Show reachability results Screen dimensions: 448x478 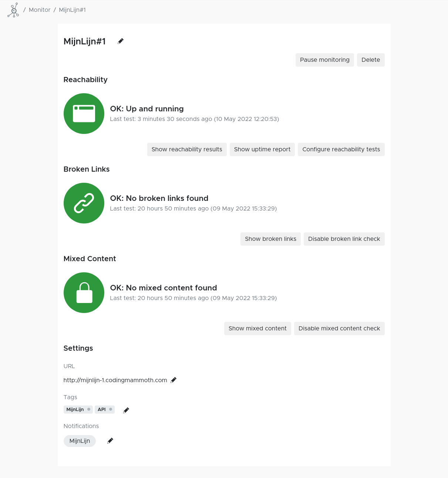[x=187, y=149]
